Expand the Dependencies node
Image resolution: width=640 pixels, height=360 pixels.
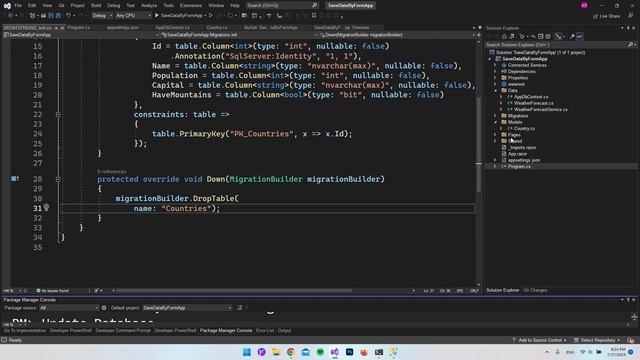coord(496,71)
